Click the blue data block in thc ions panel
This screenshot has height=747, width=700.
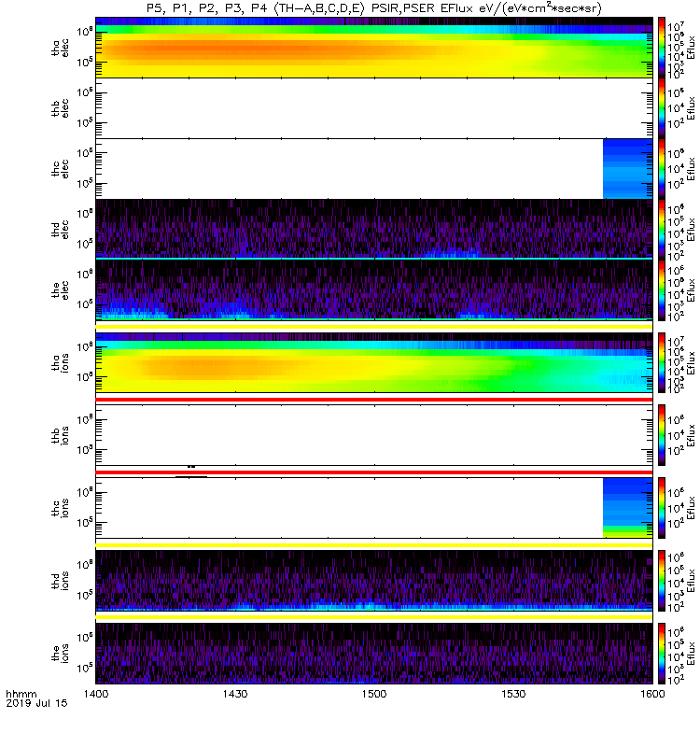click(x=627, y=508)
